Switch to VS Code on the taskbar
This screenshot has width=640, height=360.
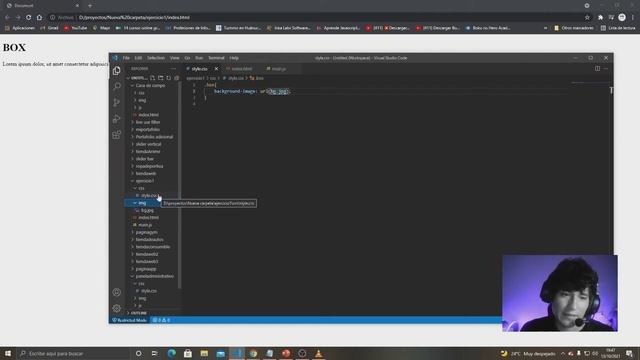tap(237, 353)
